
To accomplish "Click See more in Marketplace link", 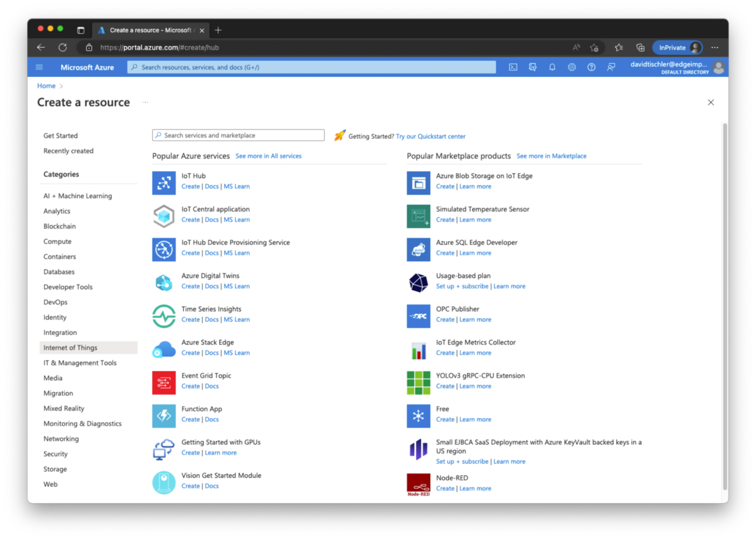I will (551, 156).
